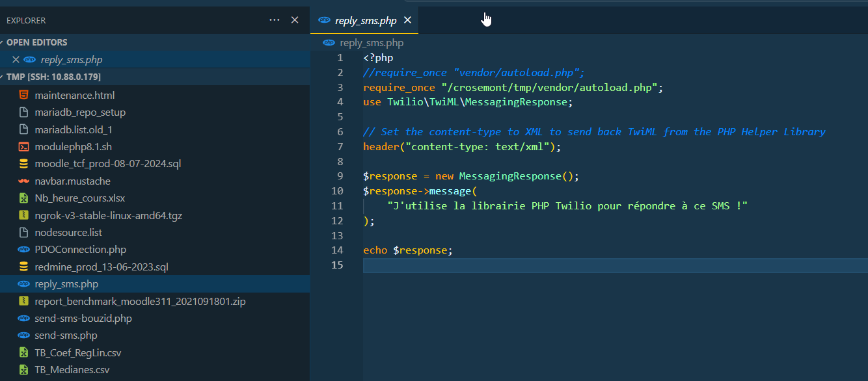This screenshot has width=868, height=381.
Task: Open the Explorer more actions ellipsis menu
Action: 275,20
